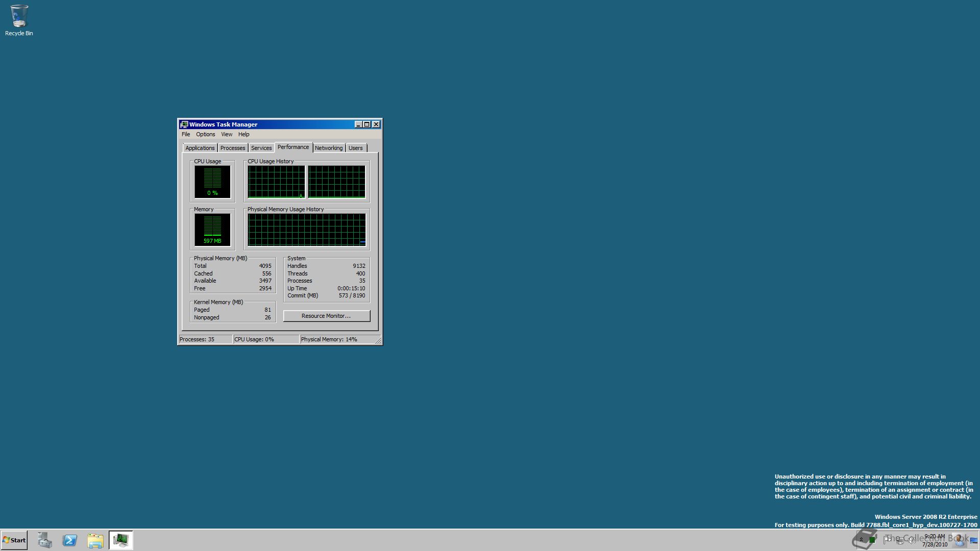This screenshot has width=980, height=551.
Task: Select the Task Manager taskbar button
Action: pos(121,540)
